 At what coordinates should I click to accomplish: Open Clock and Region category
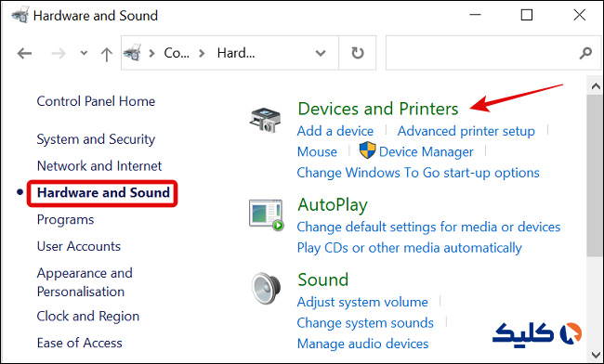[x=88, y=317]
